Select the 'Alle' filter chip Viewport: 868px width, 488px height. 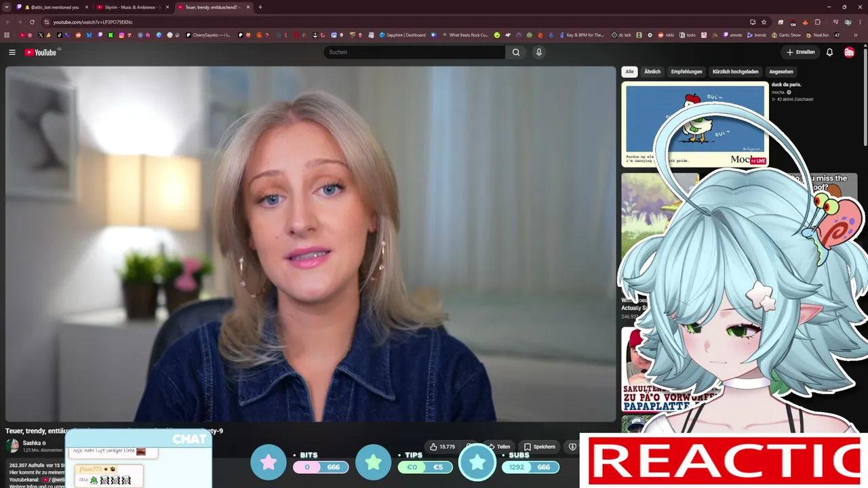(x=629, y=71)
